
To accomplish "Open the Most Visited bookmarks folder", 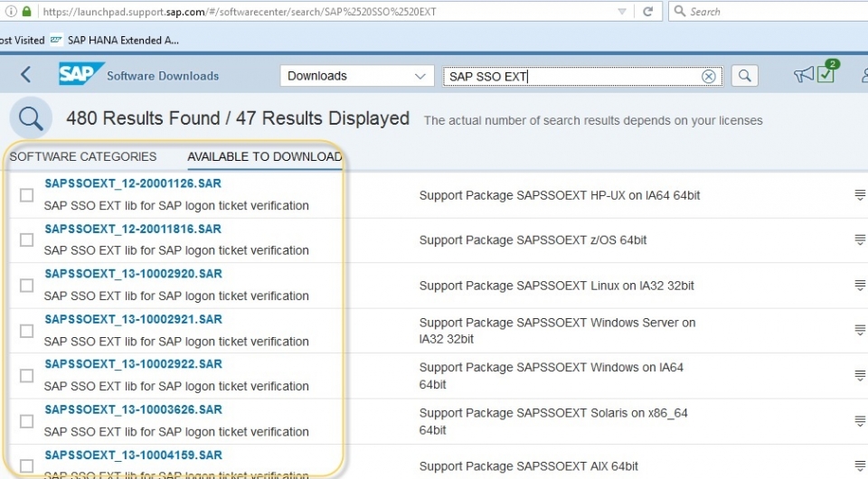I will [22, 40].
